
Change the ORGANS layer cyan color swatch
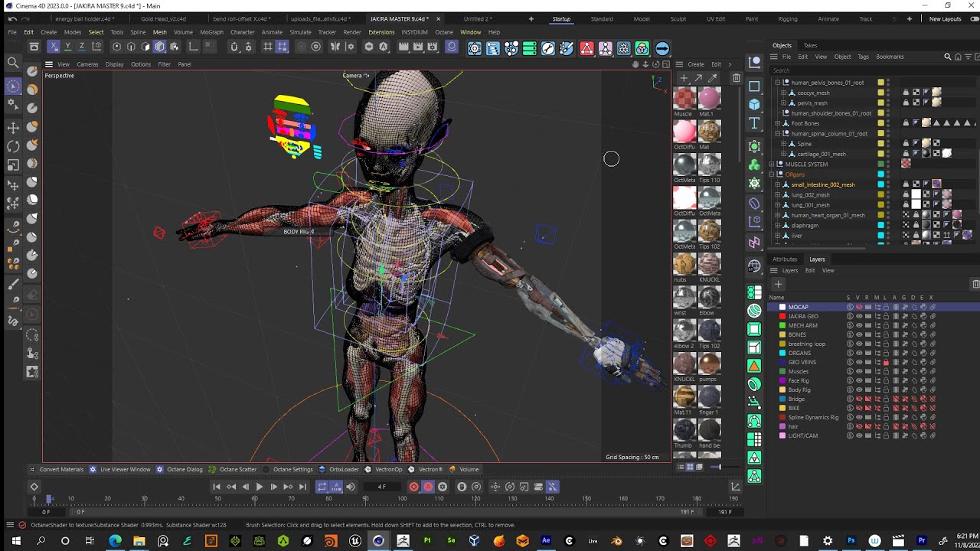point(782,353)
